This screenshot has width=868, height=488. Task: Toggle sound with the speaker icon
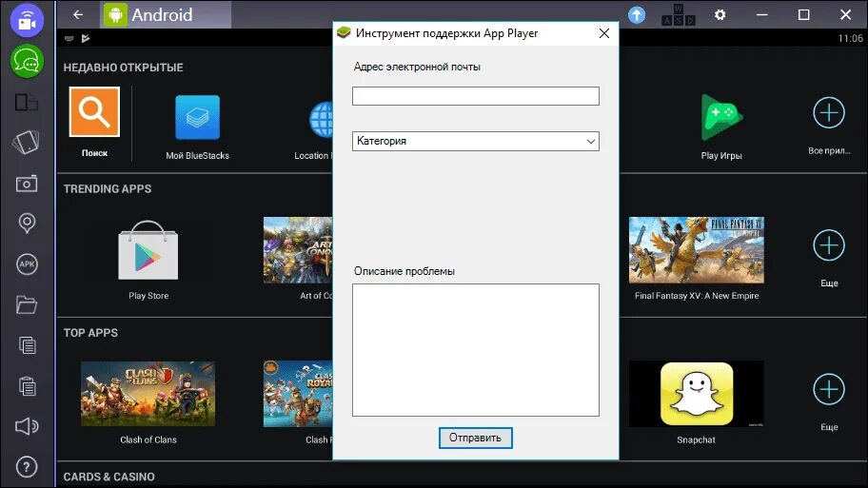pyautogui.click(x=27, y=426)
